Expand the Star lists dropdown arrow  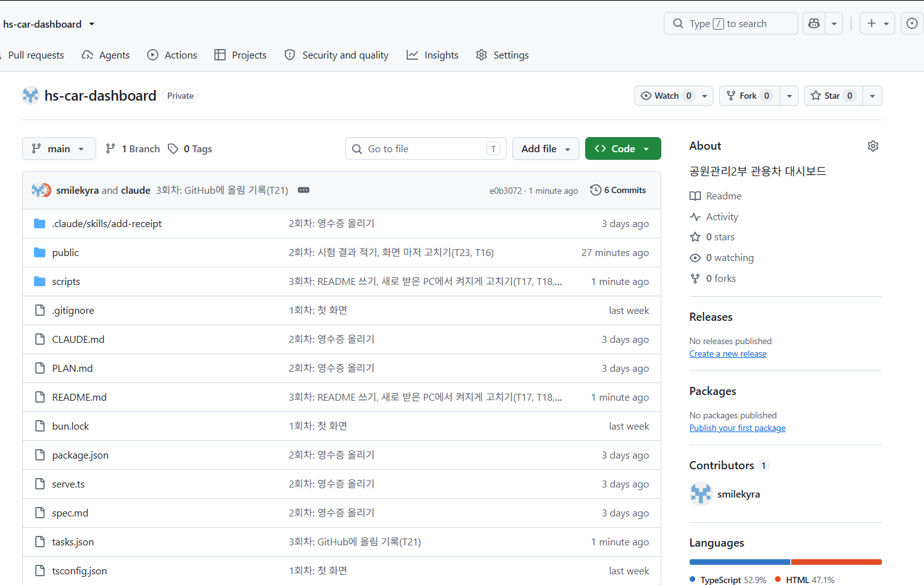tap(872, 96)
